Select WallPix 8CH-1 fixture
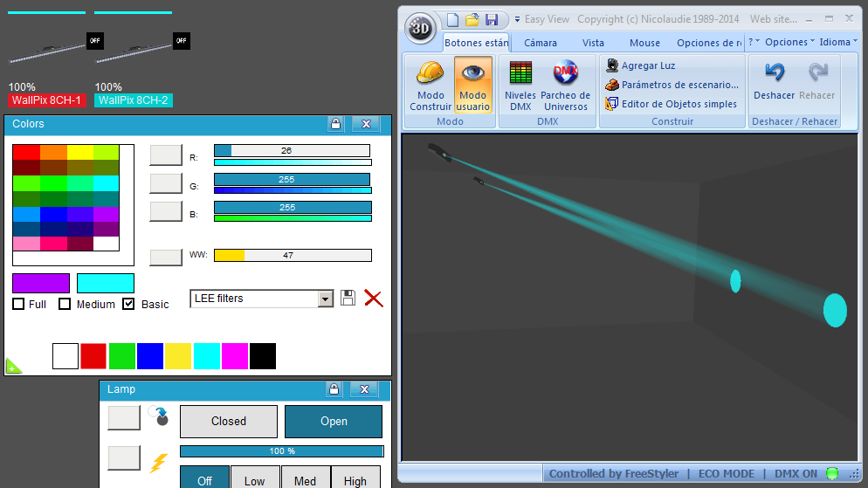 tap(47, 100)
